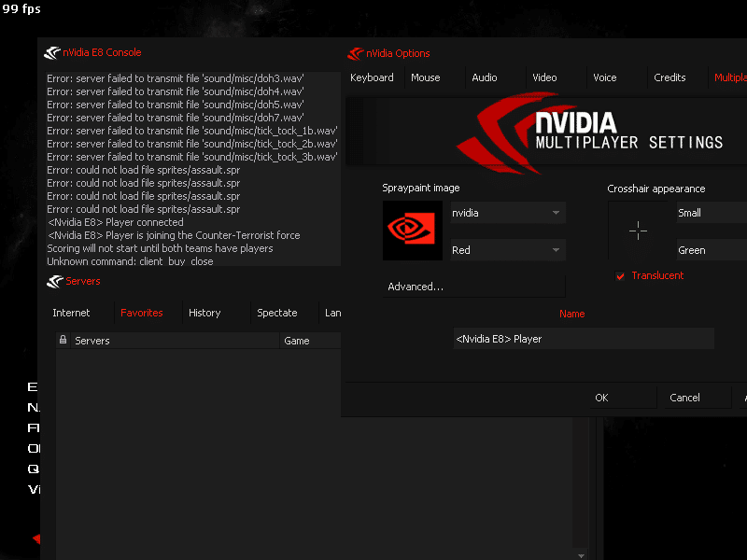Click the crosshair preview box
747x560 pixels.
pyautogui.click(x=638, y=231)
